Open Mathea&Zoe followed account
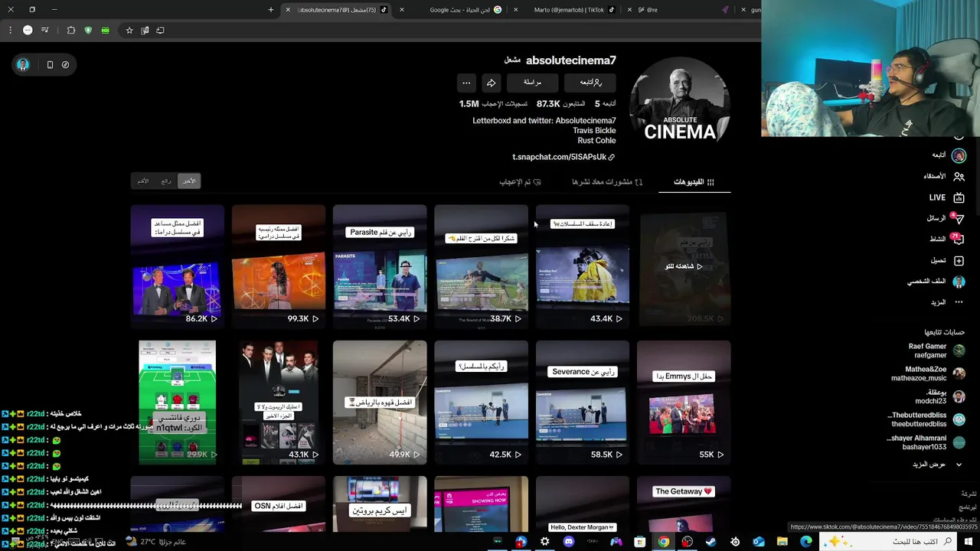980x551 pixels. tap(928, 373)
